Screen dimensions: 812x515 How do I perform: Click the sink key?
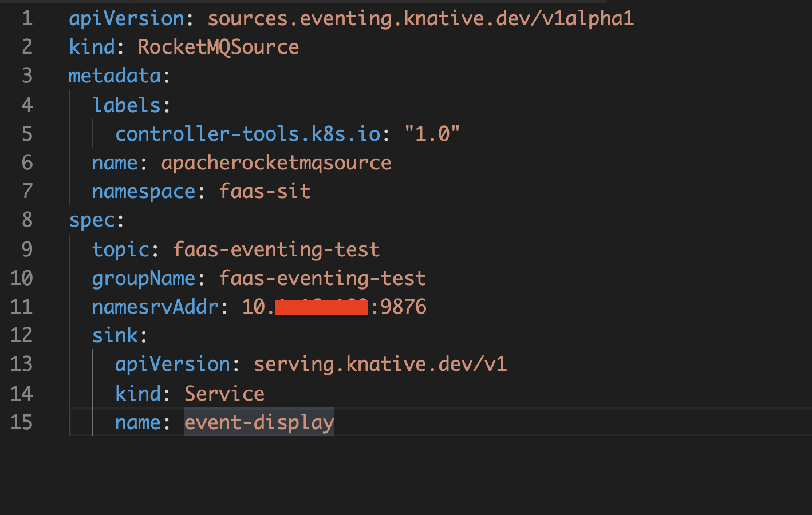click(x=115, y=336)
